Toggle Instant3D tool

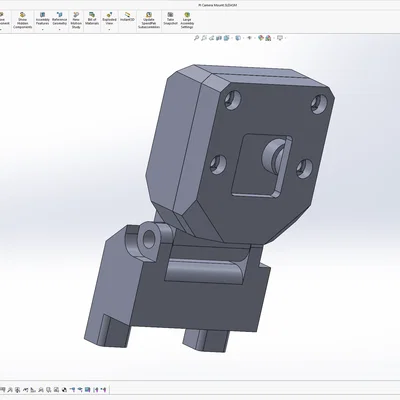click(x=127, y=17)
